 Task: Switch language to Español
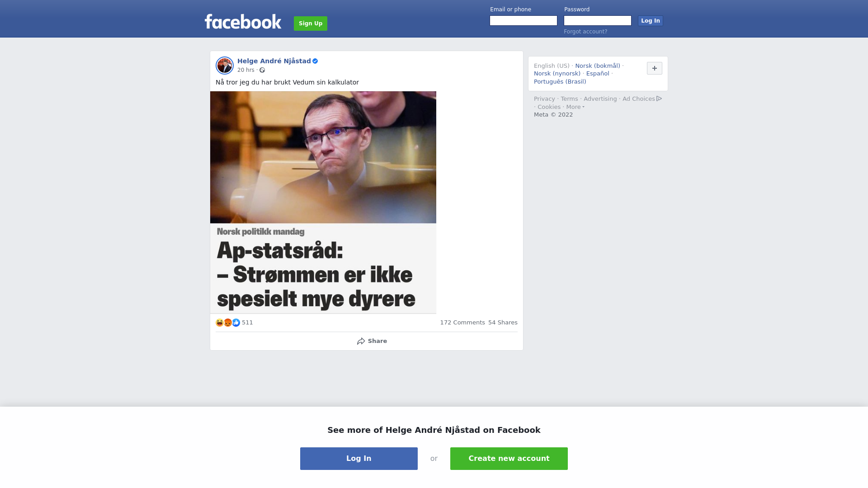point(598,74)
